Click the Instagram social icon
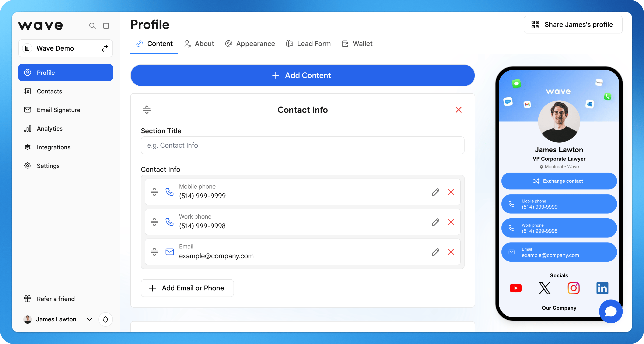644x344 pixels. coord(574,288)
